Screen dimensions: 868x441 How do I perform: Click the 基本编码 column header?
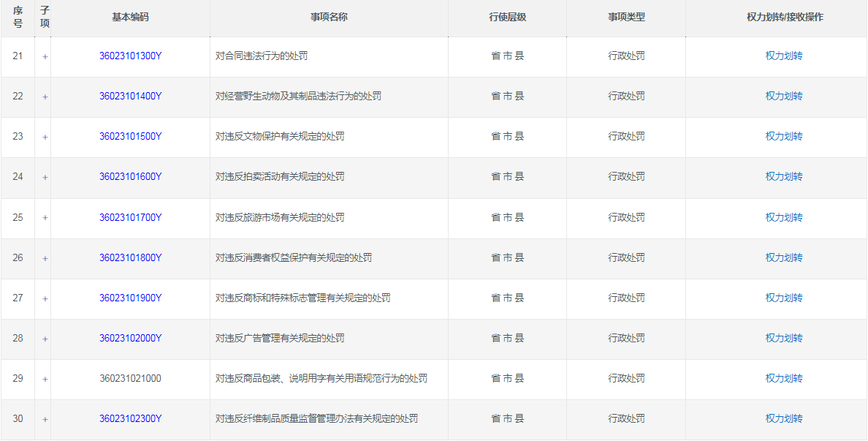click(x=130, y=17)
